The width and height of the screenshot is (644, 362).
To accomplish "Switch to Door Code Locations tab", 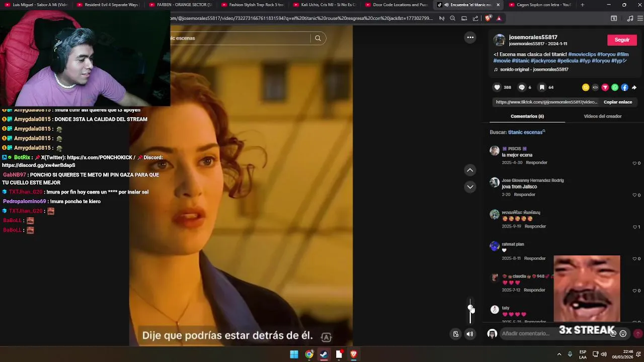I will pyautogui.click(x=397, y=5).
